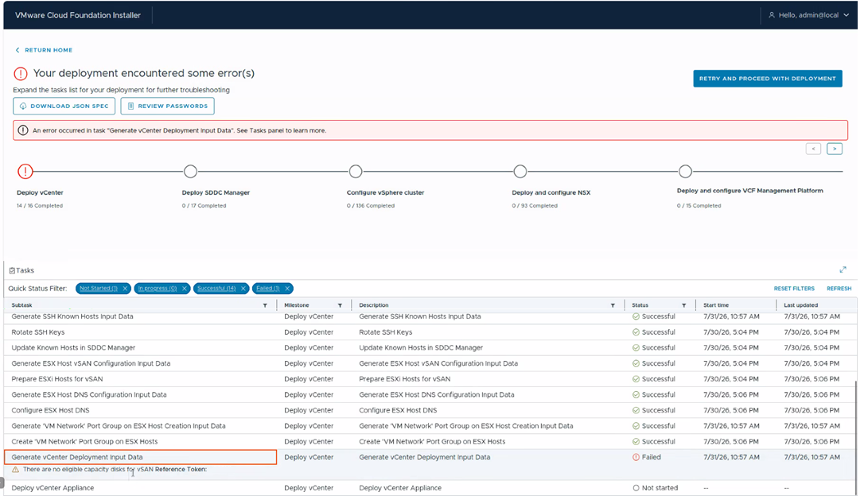Collapse the Generate vCenter Deployment Input Data row

click(140, 457)
